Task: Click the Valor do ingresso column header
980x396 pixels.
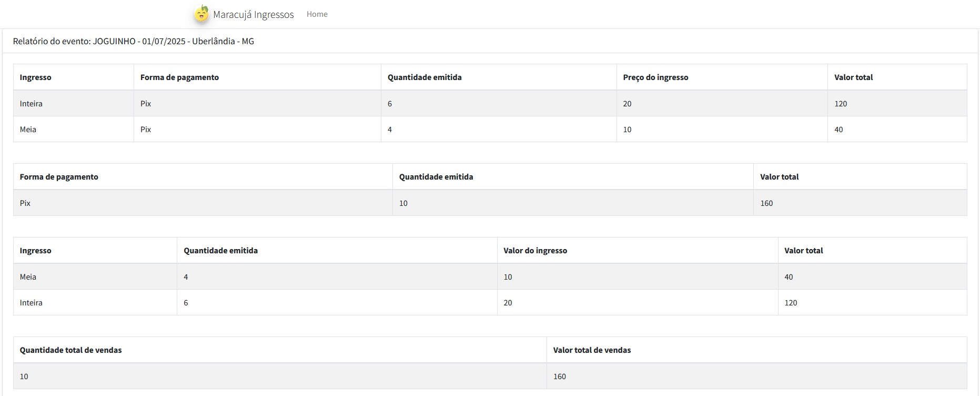Action: [535, 251]
